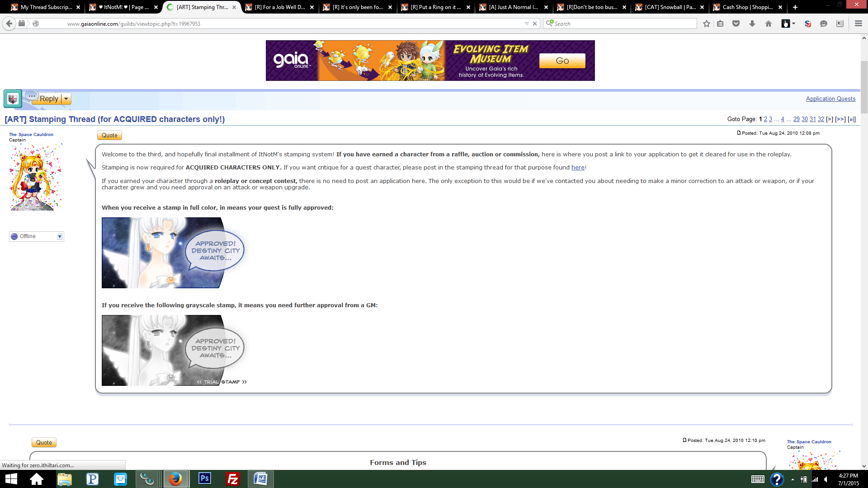Image resolution: width=868 pixels, height=488 pixels.
Task: Switch to the Cash Shop tab
Action: coord(747,7)
